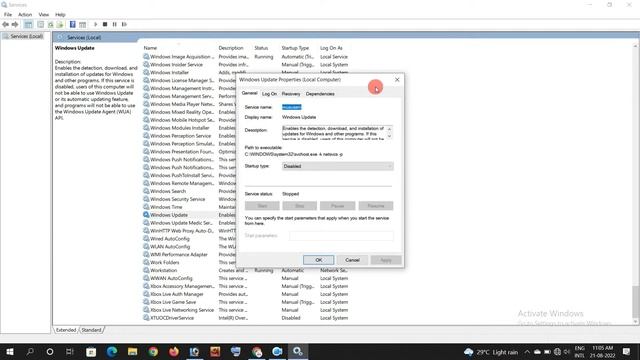Click the Start parameters input field
The image size is (640, 360).
pyautogui.click(x=341, y=236)
